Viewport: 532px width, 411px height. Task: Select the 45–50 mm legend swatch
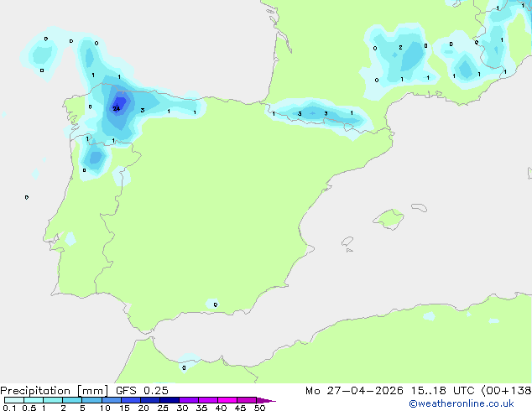pos(247,400)
